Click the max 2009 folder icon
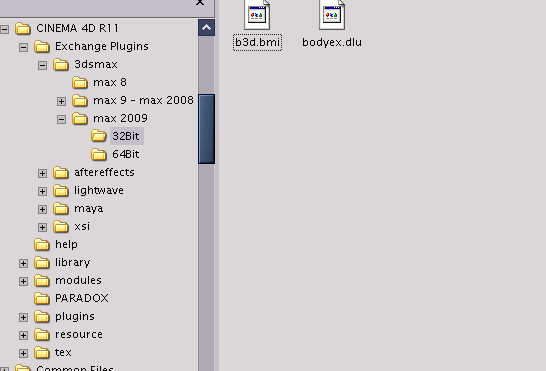Viewport: 546px width, 371px height. pos(80,119)
